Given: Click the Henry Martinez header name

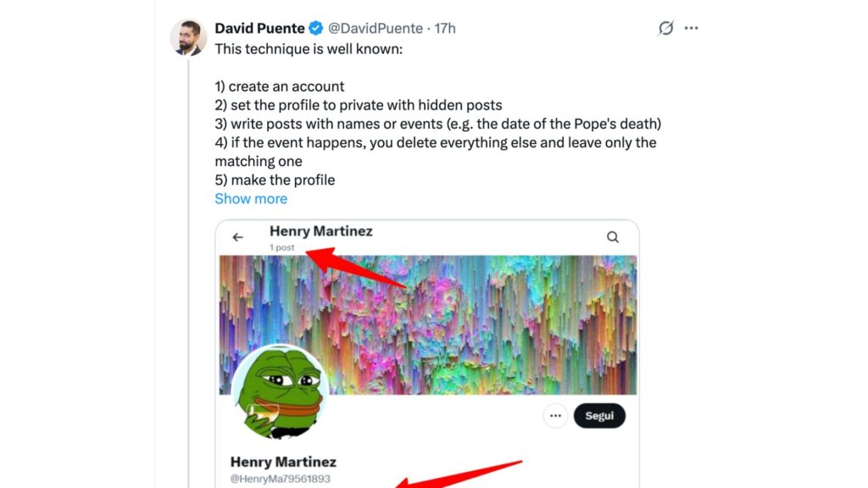Looking at the screenshot, I should tap(323, 230).
